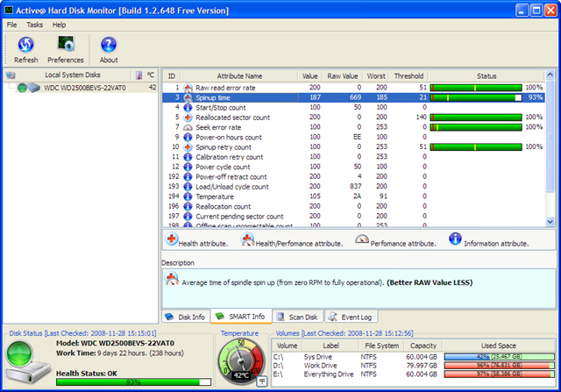Click the Power cycle count info icon
Image resolution: width=561 pixels, height=392 pixels.
pyautogui.click(x=188, y=167)
